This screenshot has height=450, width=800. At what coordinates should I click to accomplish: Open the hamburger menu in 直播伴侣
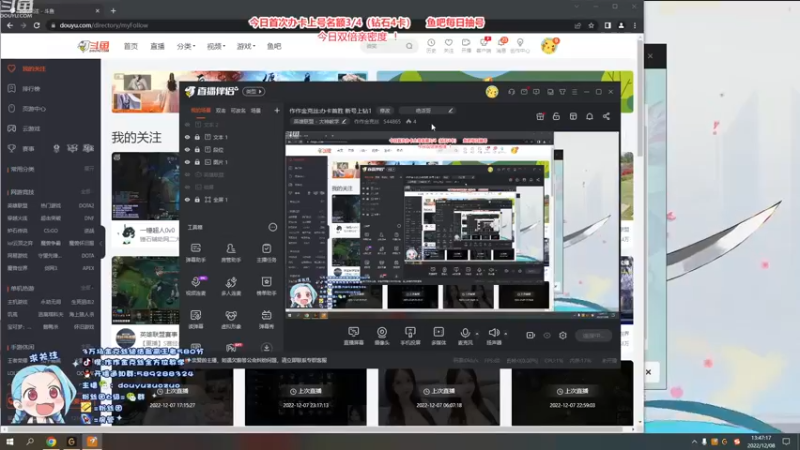tap(574, 92)
